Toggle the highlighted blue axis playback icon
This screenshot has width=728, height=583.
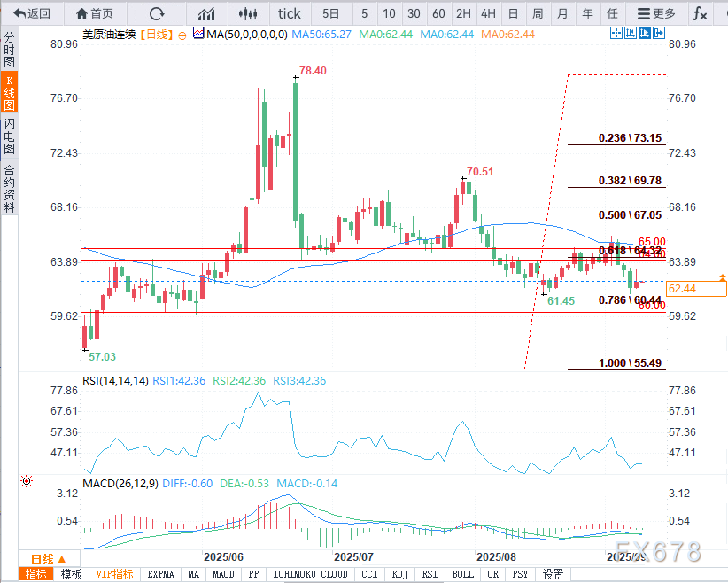click(645, 32)
